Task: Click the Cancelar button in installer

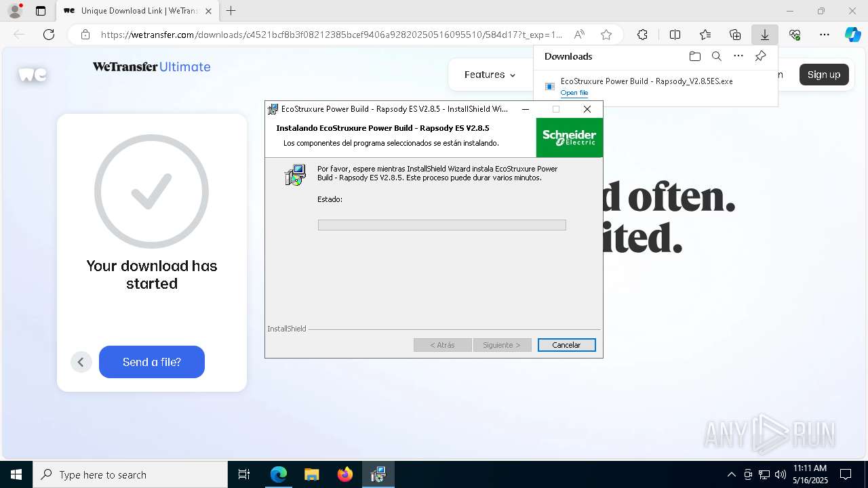Action: click(566, 345)
